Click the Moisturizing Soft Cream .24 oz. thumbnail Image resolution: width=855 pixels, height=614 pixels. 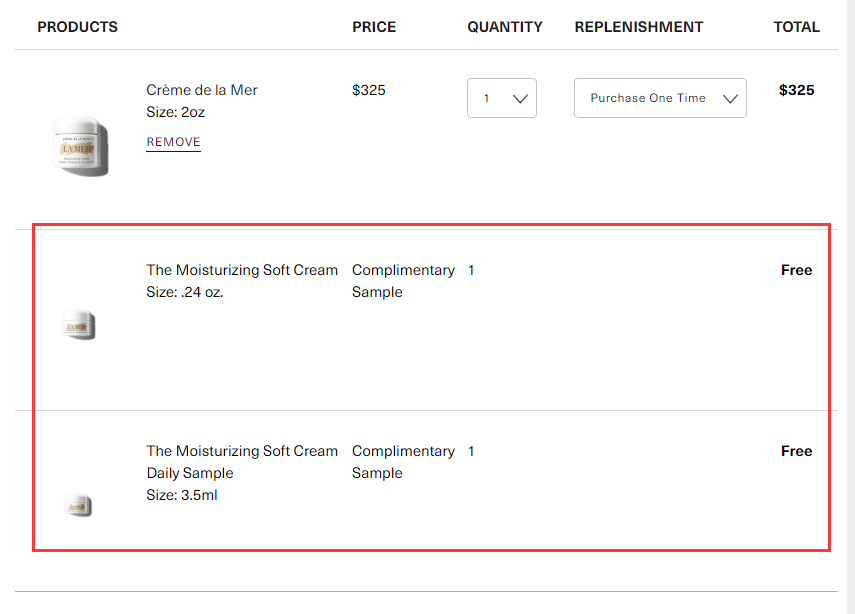[x=79, y=324]
